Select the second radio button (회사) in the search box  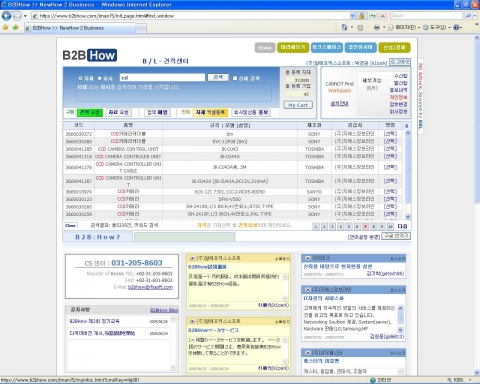tap(99, 78)
